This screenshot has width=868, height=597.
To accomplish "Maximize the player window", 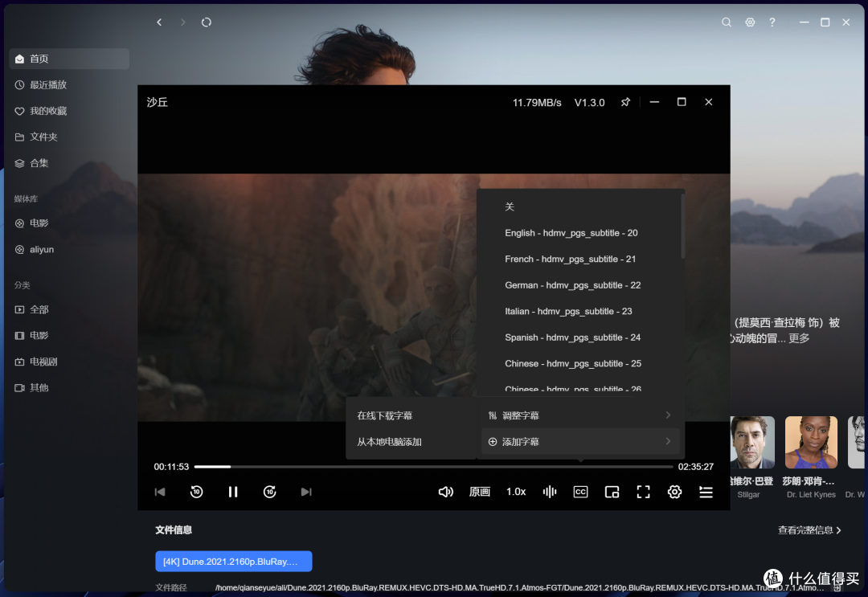I will 682,102.
